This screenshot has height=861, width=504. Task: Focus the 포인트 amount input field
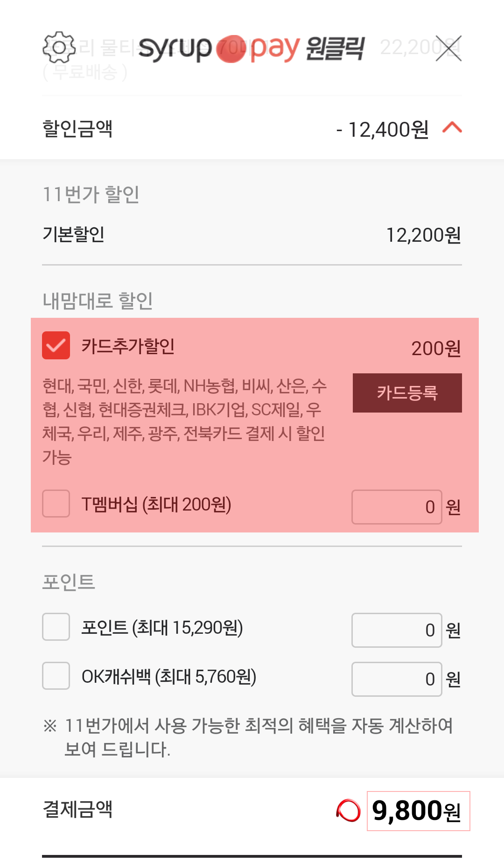(x=397, y=630)
